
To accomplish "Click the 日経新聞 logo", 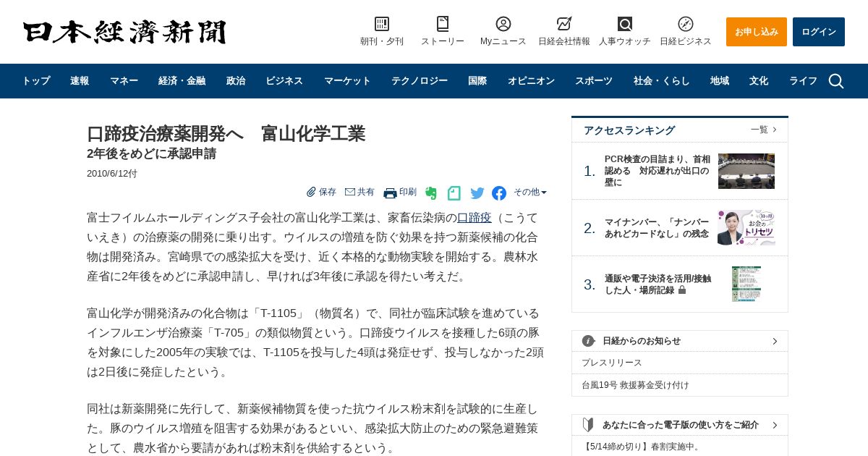I will click(x=124, y=32).
